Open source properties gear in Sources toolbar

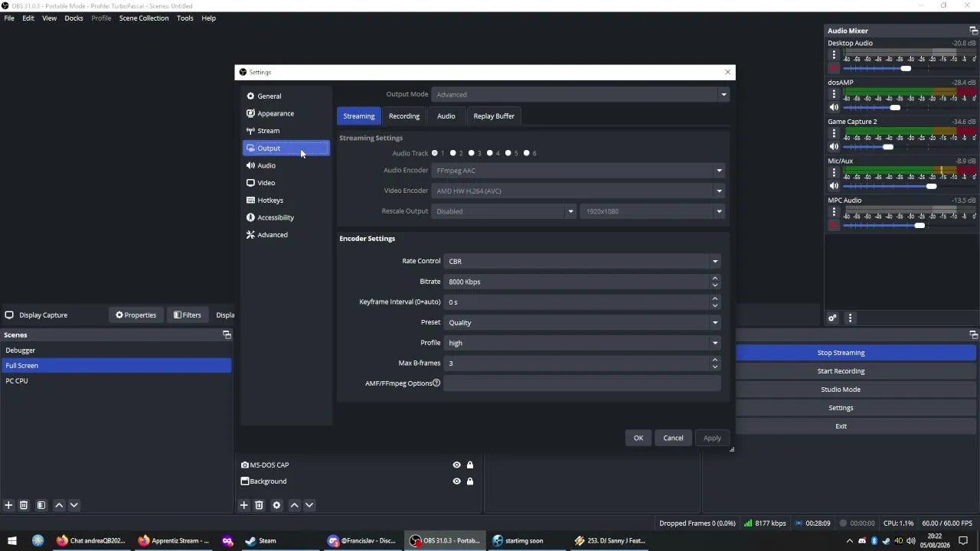pyautogui.click(x=276, y=505)
